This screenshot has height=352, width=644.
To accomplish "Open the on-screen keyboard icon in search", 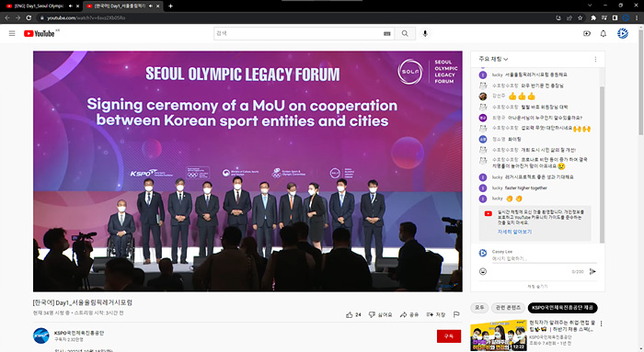I will pos(387,34).
